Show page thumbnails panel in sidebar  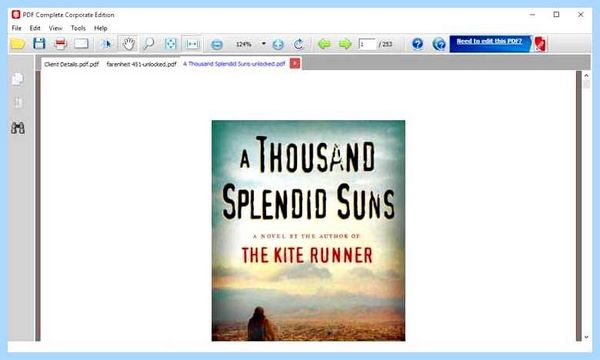tap(18, 79)
